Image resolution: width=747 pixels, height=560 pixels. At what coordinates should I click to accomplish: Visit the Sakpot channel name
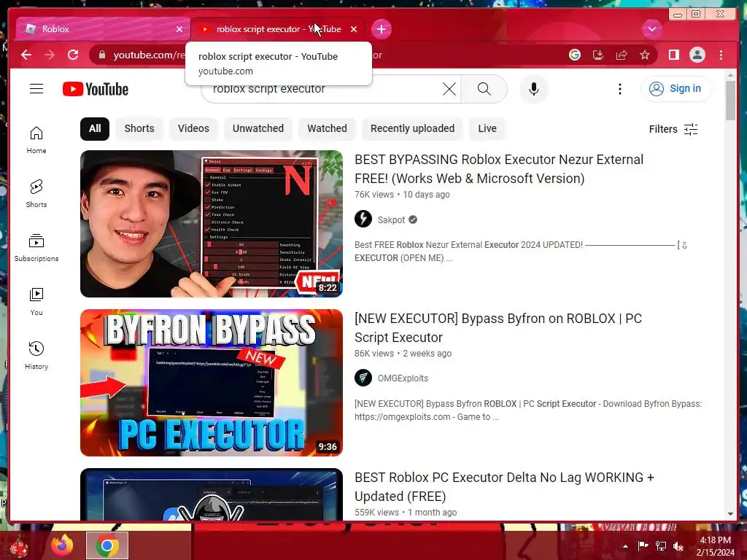click(391, 220)
